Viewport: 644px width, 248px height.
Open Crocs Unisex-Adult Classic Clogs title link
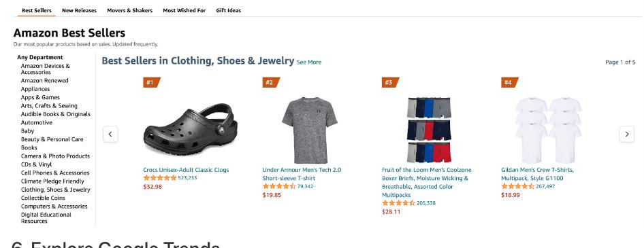pyautogui.click(x=186, y=170)
